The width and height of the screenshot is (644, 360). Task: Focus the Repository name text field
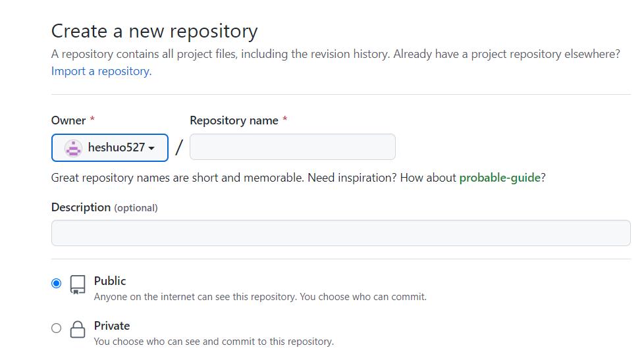(292, 147)
